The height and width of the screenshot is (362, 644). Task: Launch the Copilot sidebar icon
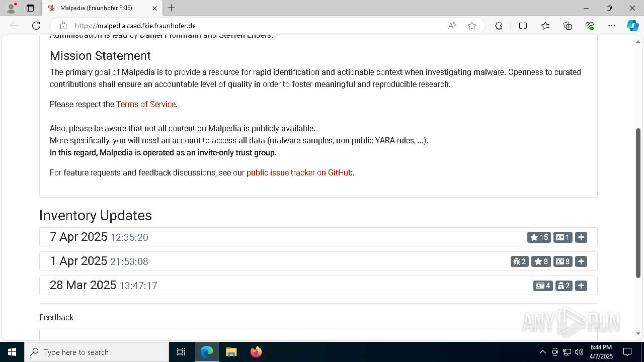[633, 26]
